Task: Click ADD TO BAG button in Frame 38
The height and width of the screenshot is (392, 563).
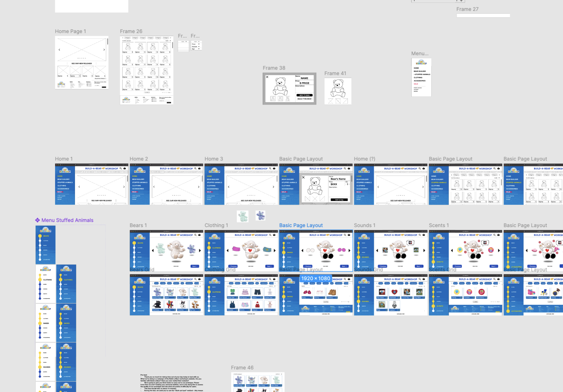Action: [305, 95]
